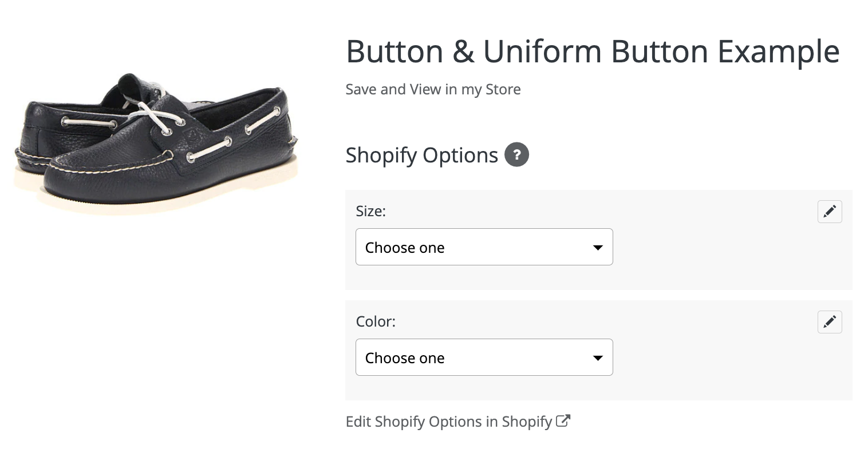Viewport: 868px width, 453px height.
Task: Click "Choose one" text under Color
Action: click(x=405, y=358)
